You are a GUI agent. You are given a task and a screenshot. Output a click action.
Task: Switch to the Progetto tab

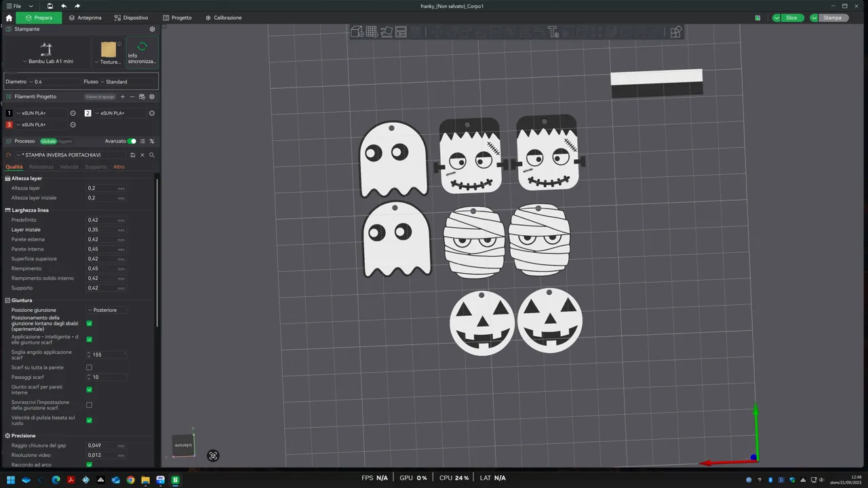(x=177, y=18)
